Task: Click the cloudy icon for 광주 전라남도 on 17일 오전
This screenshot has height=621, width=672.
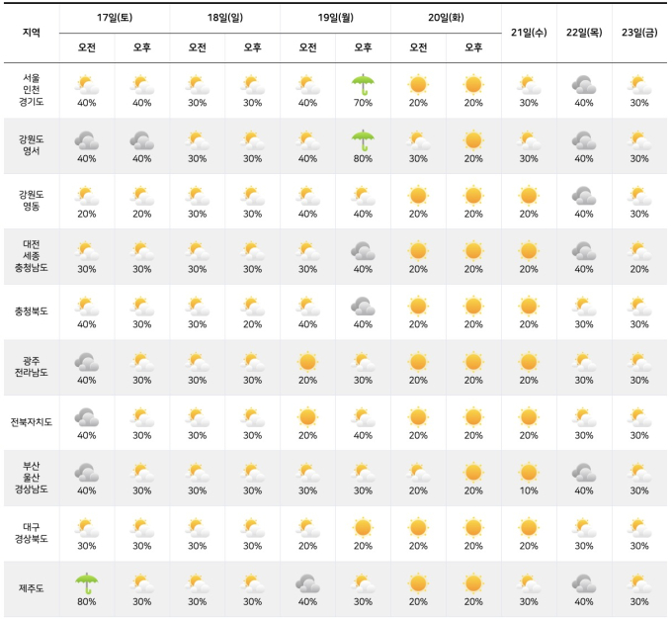Action: tap(87, 362)
